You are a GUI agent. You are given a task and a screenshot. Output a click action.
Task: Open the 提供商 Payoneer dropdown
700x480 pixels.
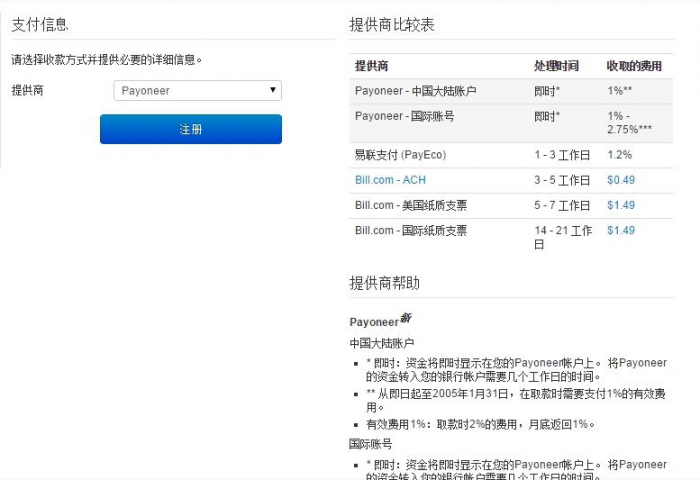click(197, 91)
